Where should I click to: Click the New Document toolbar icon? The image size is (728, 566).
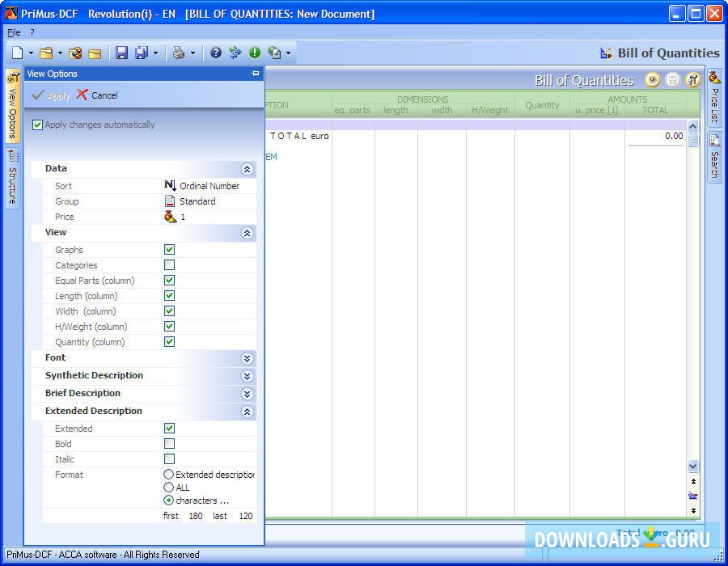[x=18, y=53]
